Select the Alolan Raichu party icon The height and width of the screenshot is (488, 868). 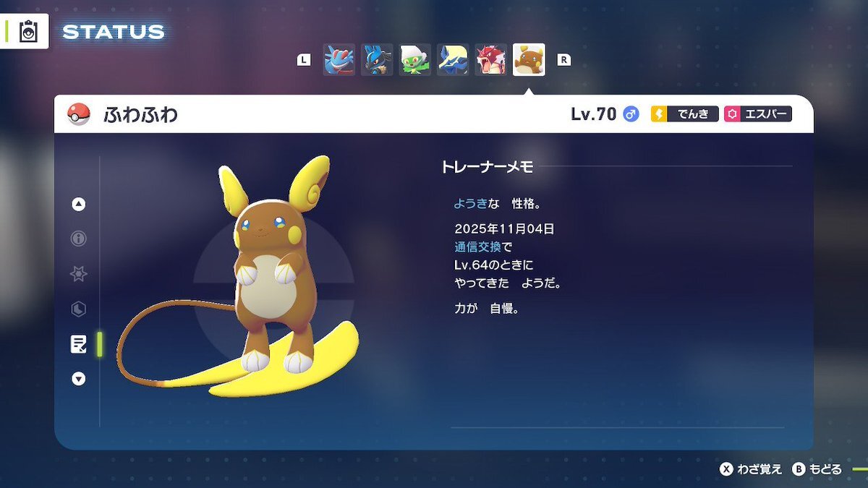(529, 60)
